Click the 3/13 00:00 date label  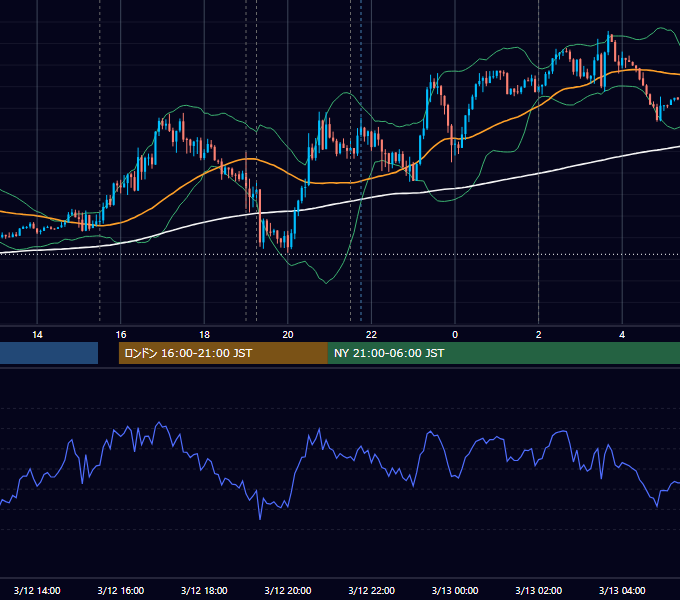(455, 590)
